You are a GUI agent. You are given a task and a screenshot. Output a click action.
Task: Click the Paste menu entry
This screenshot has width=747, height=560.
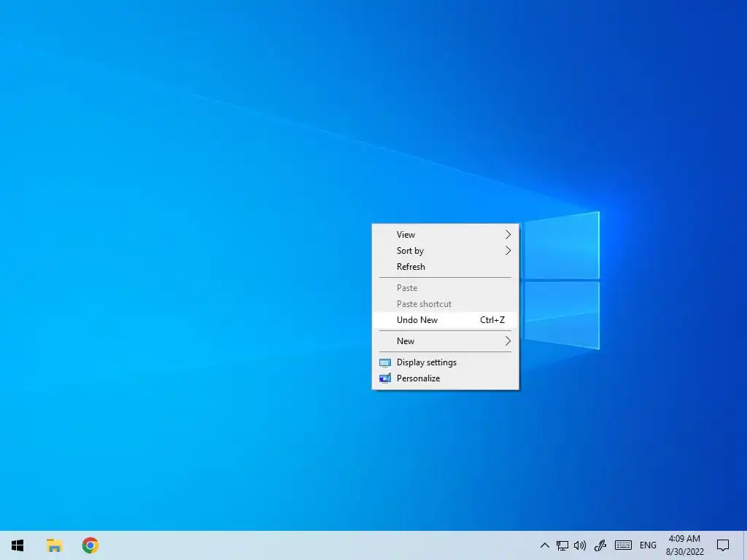click(446, 288)
